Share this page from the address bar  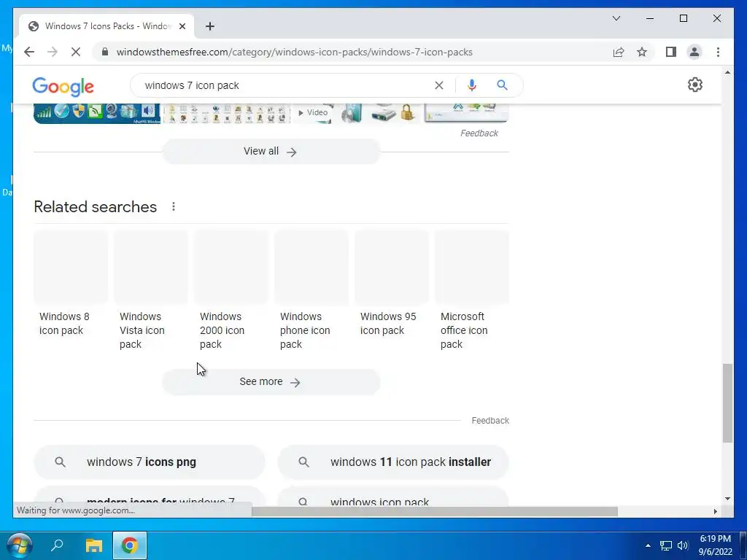619,52
